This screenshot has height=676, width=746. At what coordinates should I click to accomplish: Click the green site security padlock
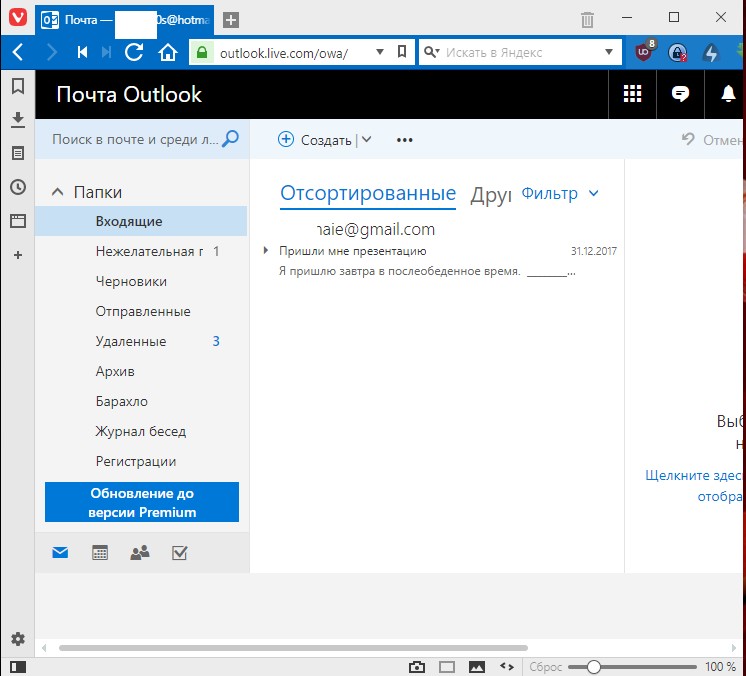click(202, 52)
